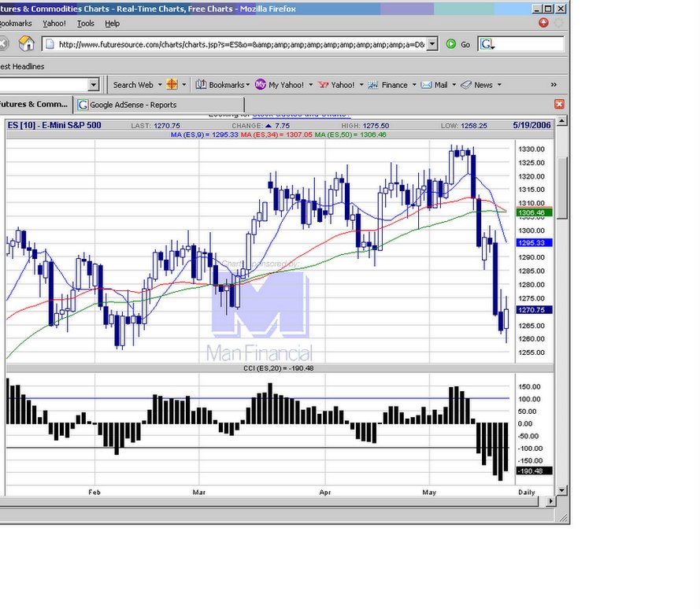Click the page scrollbar up arrow
Image resolution: width=700 pixels, height=609 pixels.
562,120
